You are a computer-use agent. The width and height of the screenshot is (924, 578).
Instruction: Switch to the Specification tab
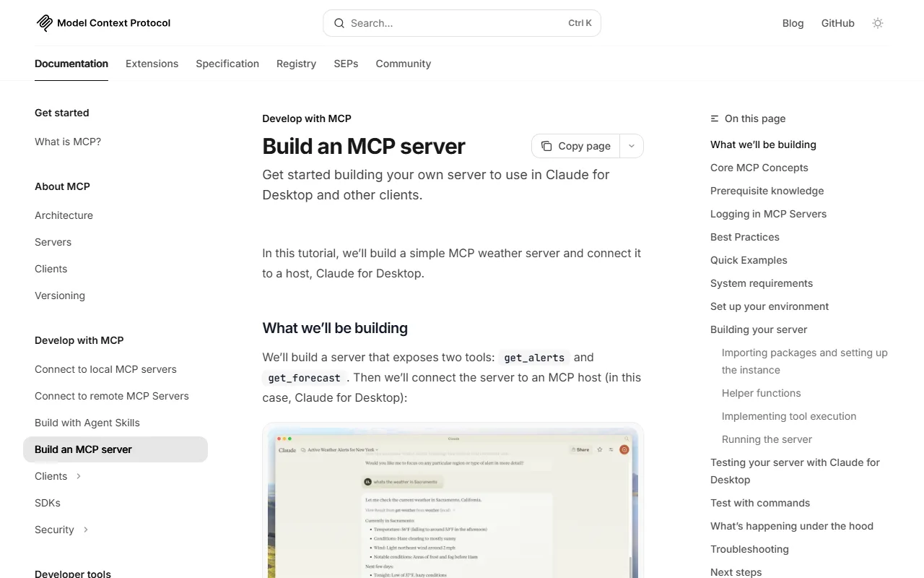(227, 64)
